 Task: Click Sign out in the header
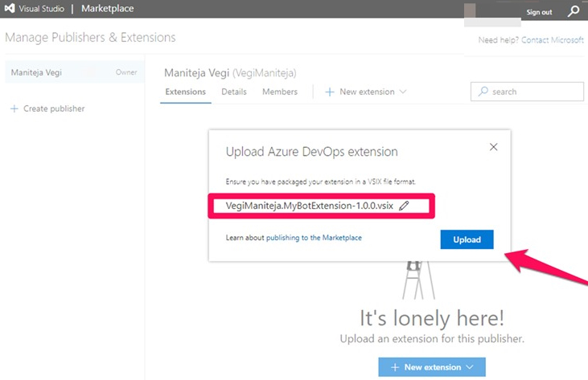(x=539, y=13)
